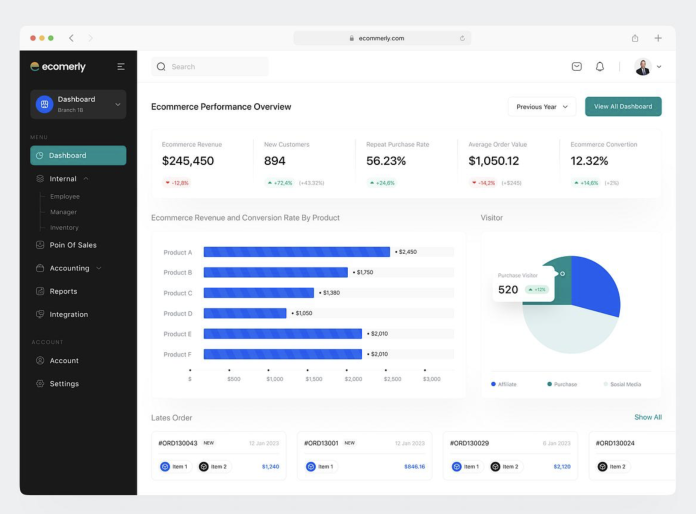Open the Dashboard Branch 1B dropdown chevron
696x514 pixels.
click(118, 104)
